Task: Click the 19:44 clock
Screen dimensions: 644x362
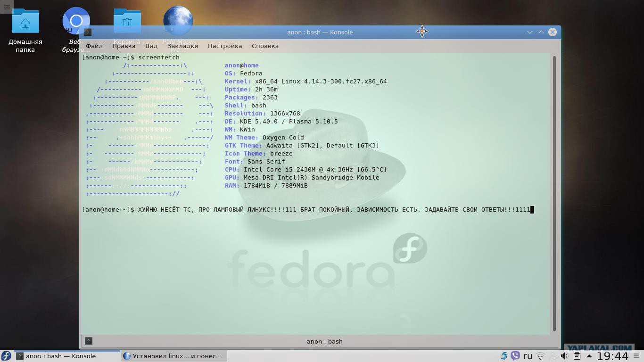Action: (x=613, y=356)
